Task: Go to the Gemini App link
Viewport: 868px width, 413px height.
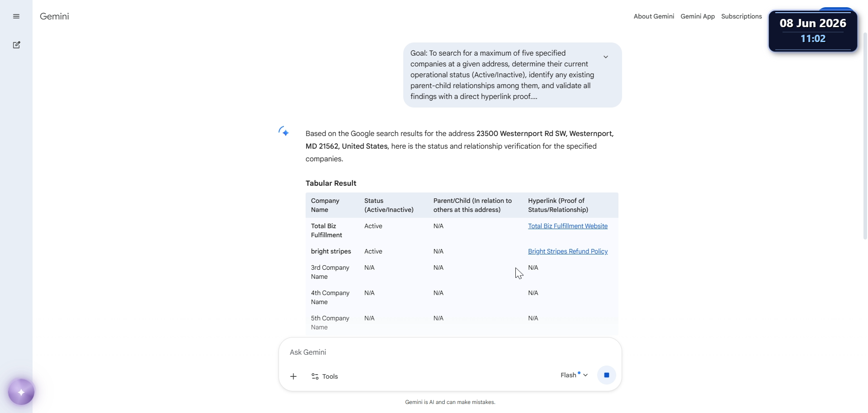Action: (x=698, y=16)
